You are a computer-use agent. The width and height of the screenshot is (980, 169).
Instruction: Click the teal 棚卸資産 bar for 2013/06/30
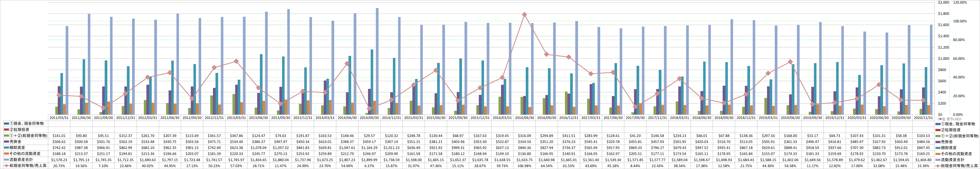pos(261,84)
